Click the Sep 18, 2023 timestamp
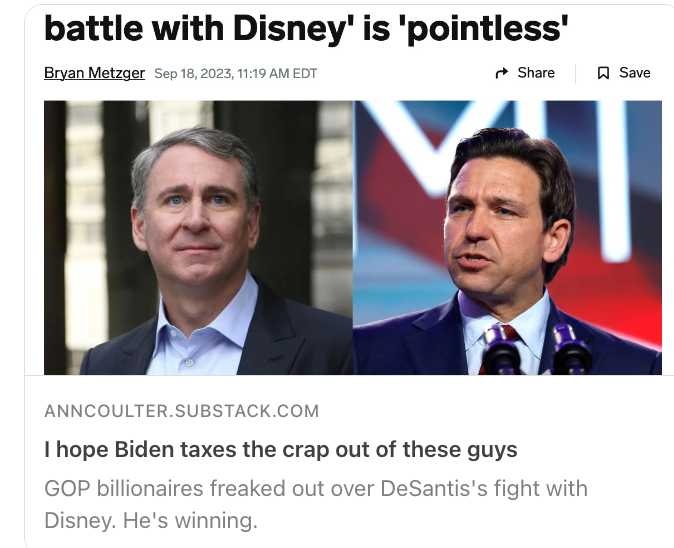Viewport: 674px width, 548px height. (193, 73)
